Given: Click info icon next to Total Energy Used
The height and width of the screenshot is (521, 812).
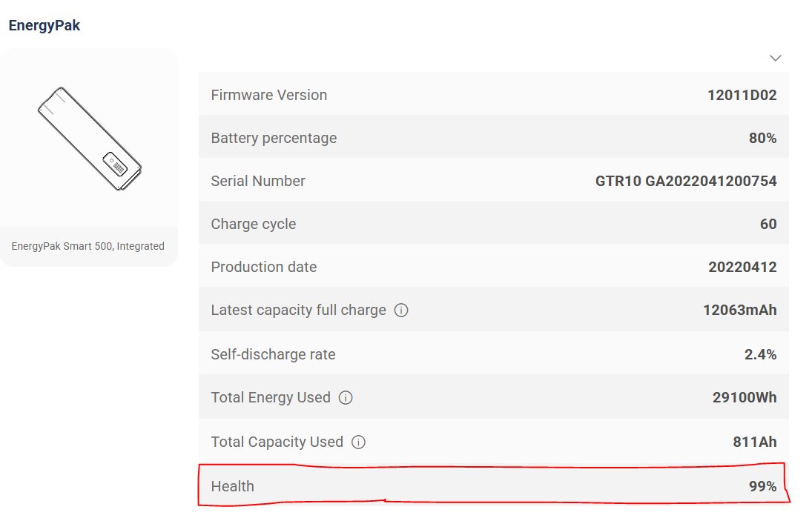Looking at the screenshot, I should pos(346,398).
